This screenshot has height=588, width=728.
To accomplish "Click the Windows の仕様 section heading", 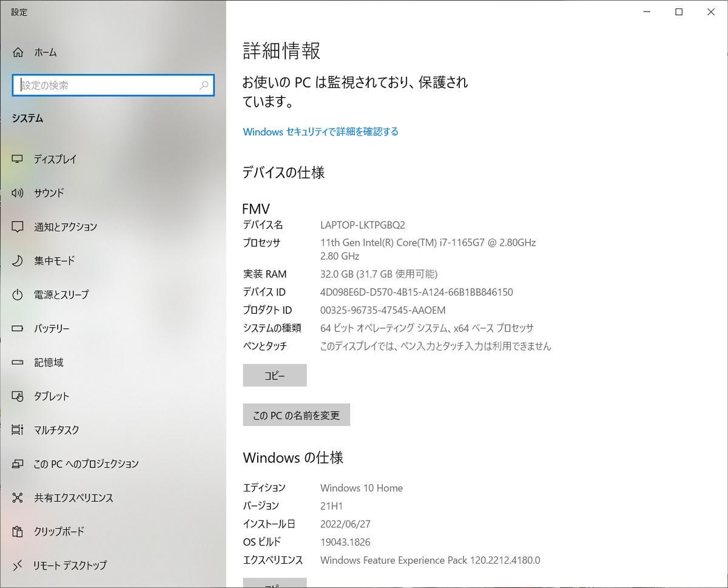I will (293, 458).
